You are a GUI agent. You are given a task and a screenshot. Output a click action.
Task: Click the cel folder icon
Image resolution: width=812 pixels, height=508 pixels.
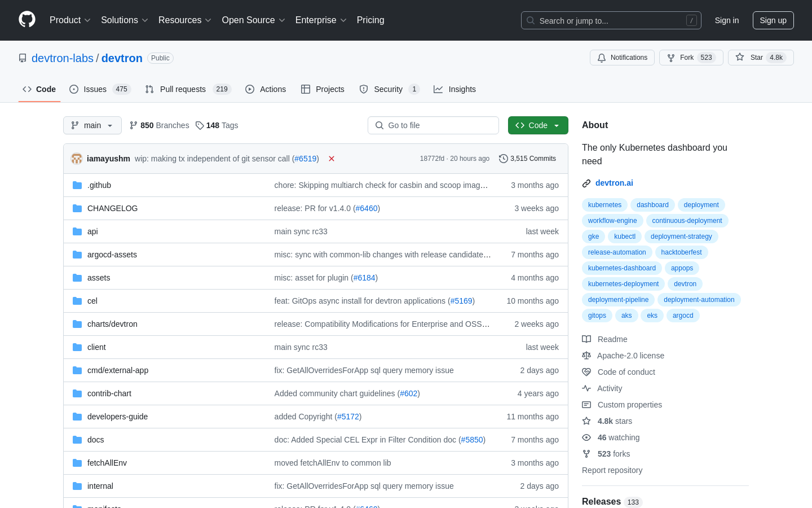[x=77, y=301]
